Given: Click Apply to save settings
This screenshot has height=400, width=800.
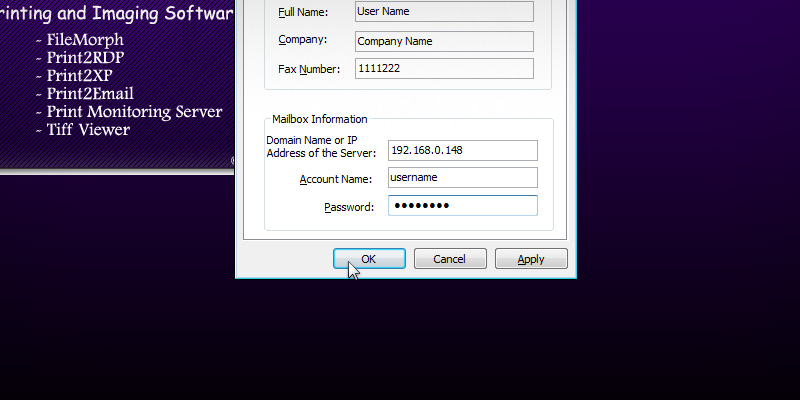Looking at the screenshot, I should (x=531, y=259).
